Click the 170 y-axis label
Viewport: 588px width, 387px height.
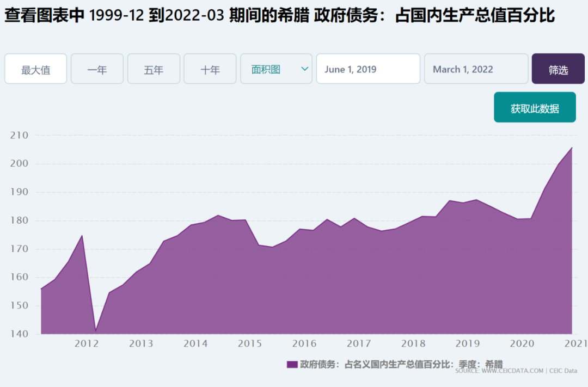[x=19, y=249]
